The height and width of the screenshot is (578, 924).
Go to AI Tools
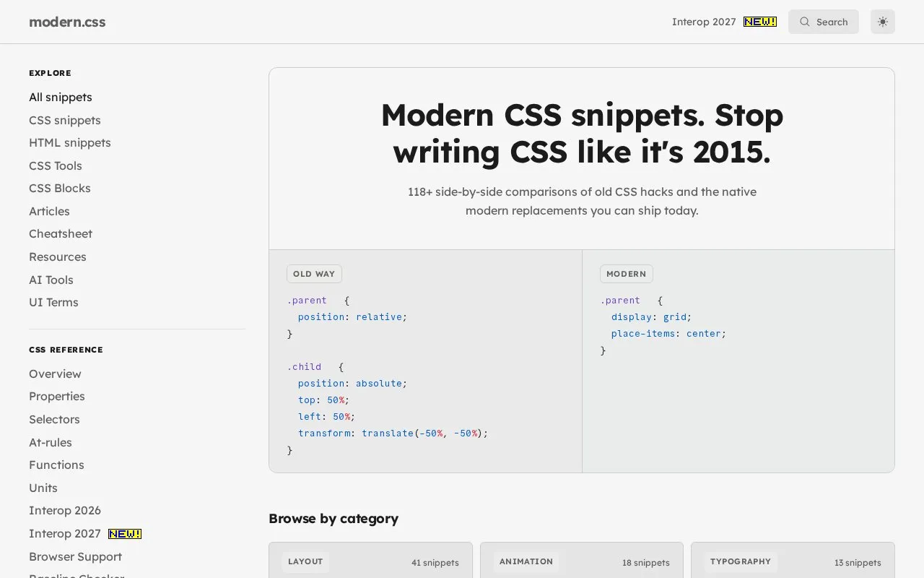(x=51, y=280)
